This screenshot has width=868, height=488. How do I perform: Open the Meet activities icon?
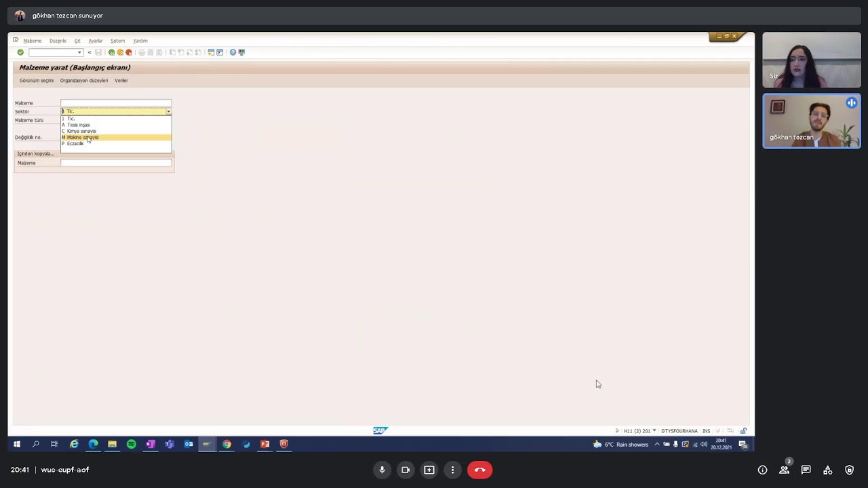827,470
